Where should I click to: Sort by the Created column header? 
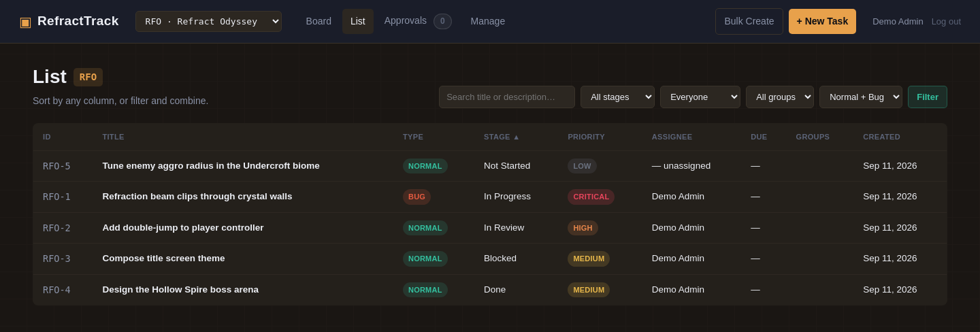pos(881,137)
